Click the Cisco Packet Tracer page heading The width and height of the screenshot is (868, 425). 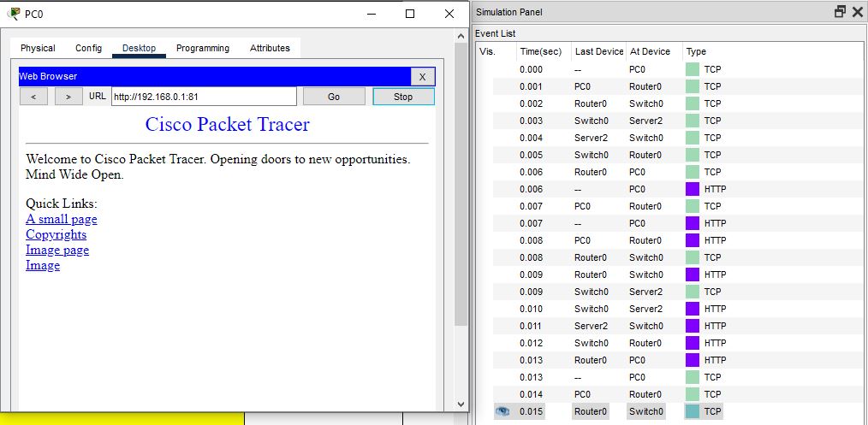pos(227,124)
